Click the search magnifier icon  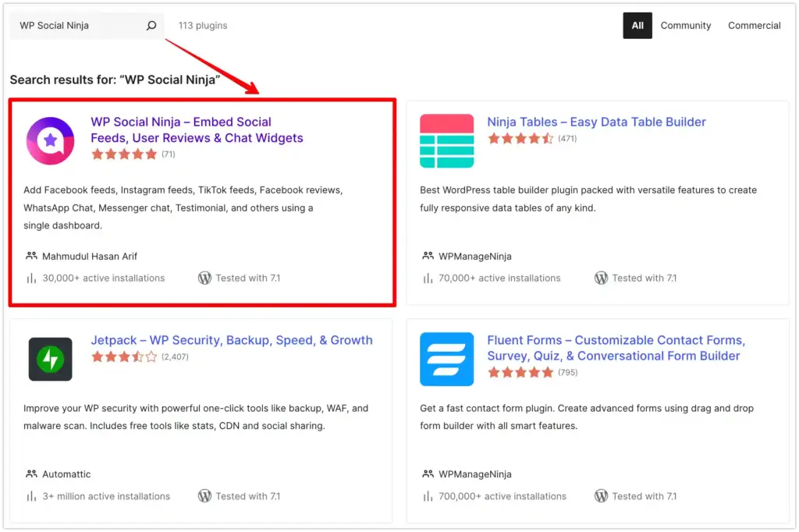pyautogui.click(x=151, y=26)
